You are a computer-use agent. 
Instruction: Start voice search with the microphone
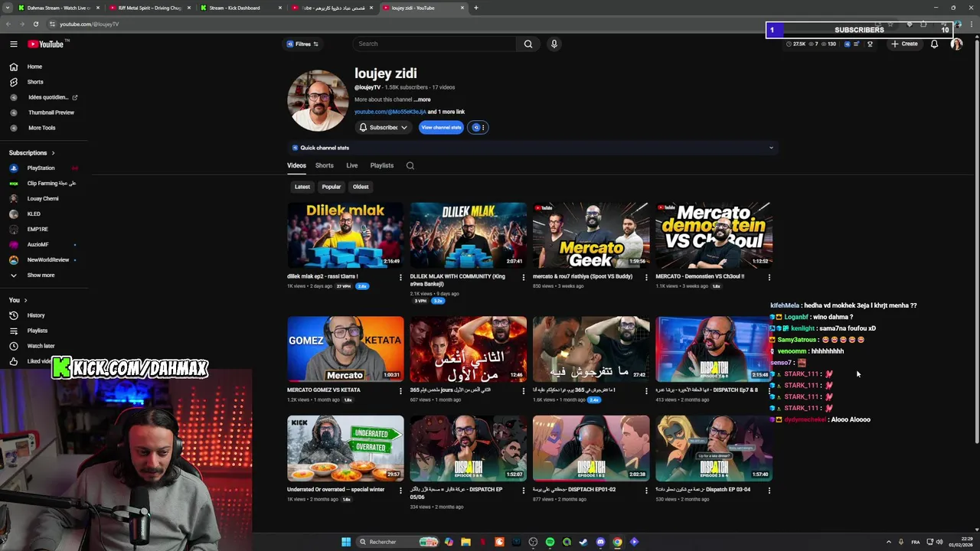point(554,44)
